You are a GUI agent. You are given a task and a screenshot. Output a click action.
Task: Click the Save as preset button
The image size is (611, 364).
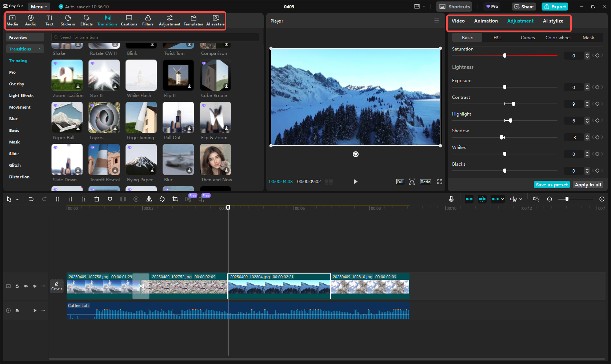[552, 185]
